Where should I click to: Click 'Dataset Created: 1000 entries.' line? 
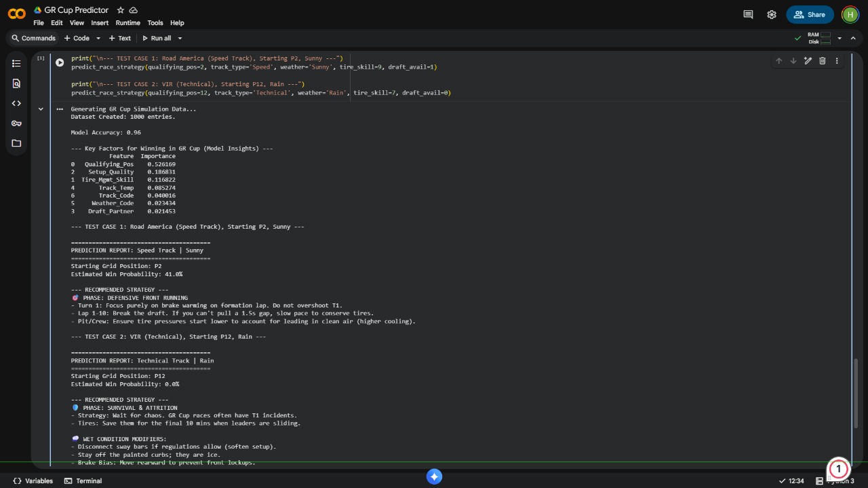(x=123, y=117)
